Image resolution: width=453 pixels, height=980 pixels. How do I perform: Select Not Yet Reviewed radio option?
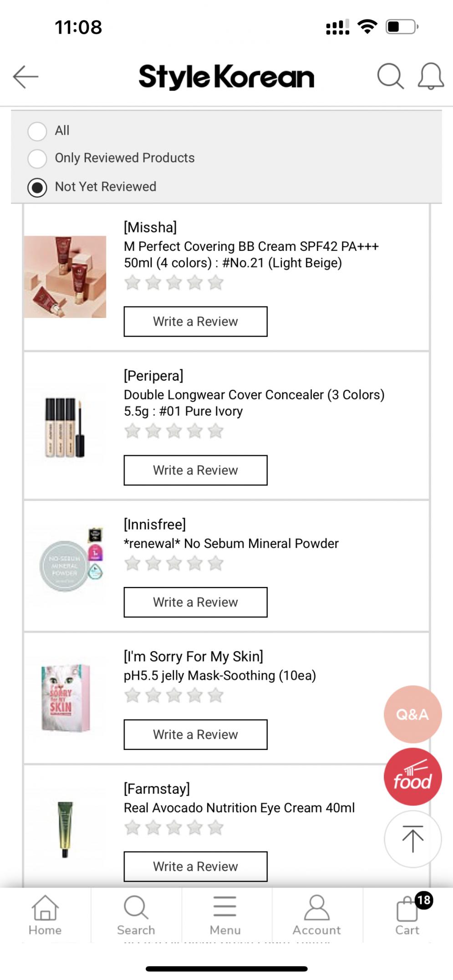point(37,187)
